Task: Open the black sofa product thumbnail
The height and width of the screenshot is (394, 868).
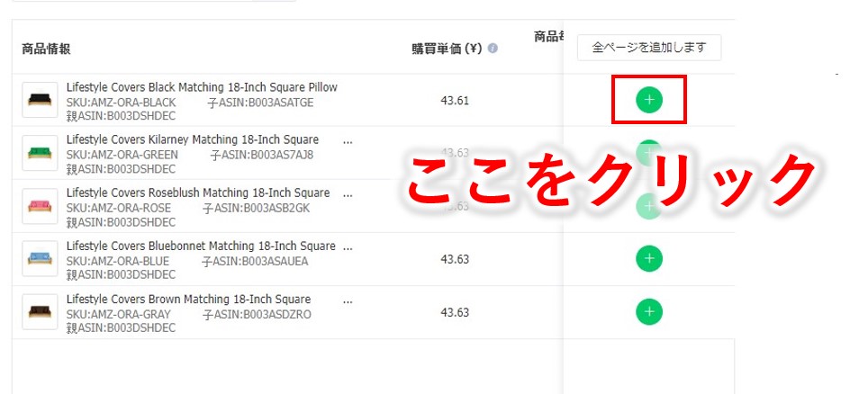Action: (x=40, y=100)
